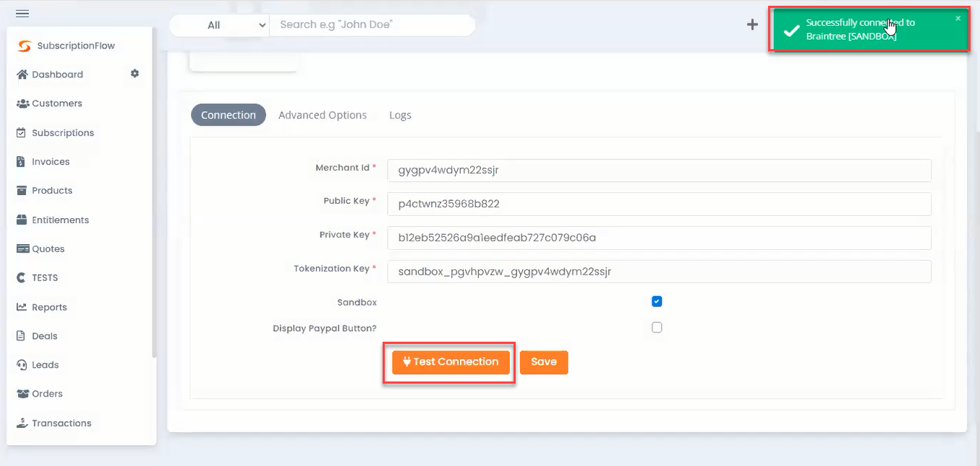Click the Entitlements icon
The image size is (980, 466).
pyautogui.click(x=22, y=220)
